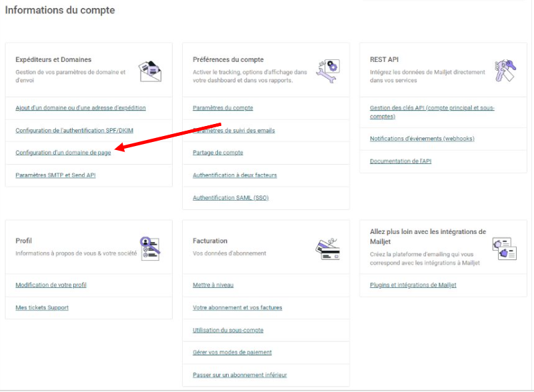
Task: Click text 'Gestion de vos paramètres de domaine et d'envoi'
Action: (71, 76)
